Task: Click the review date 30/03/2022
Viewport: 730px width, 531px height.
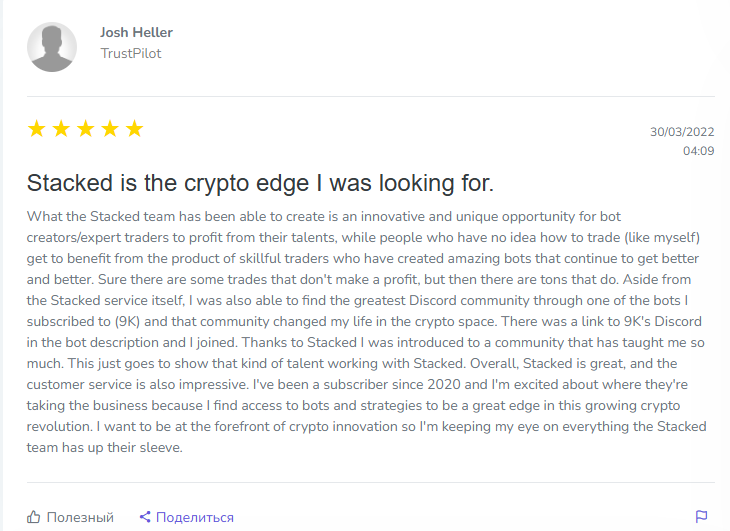Action: (682, 132)
